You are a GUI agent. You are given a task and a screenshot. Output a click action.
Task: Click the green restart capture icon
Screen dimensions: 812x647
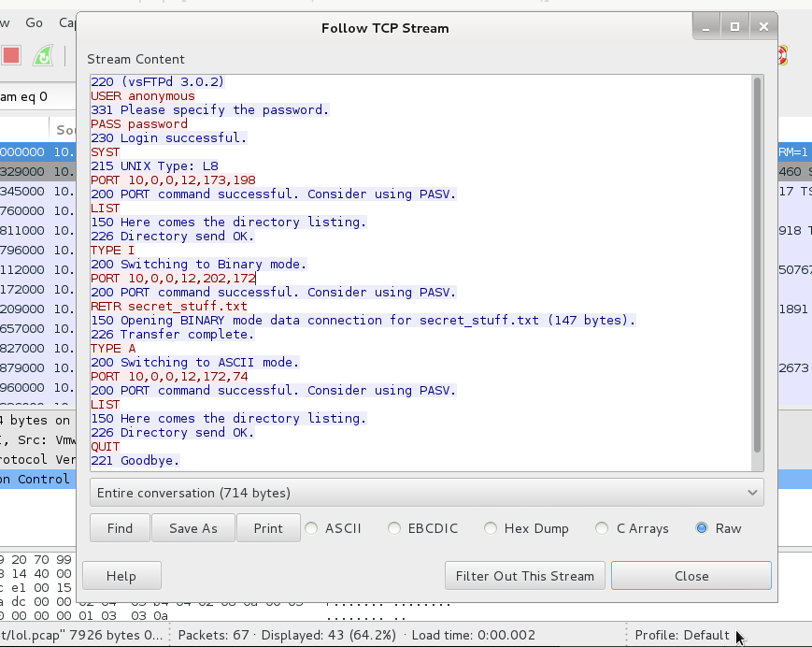pyautogui.click(x=43, y=56)
